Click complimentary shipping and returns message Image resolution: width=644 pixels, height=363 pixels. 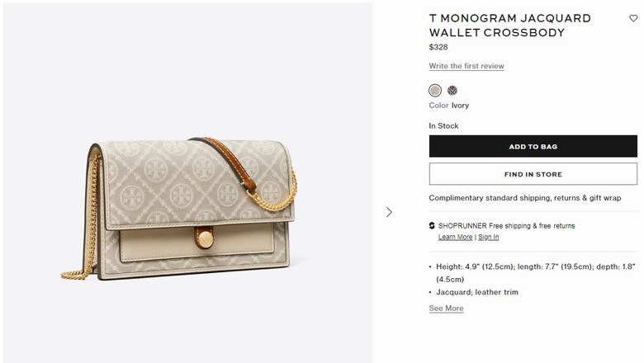coord(525,198)
